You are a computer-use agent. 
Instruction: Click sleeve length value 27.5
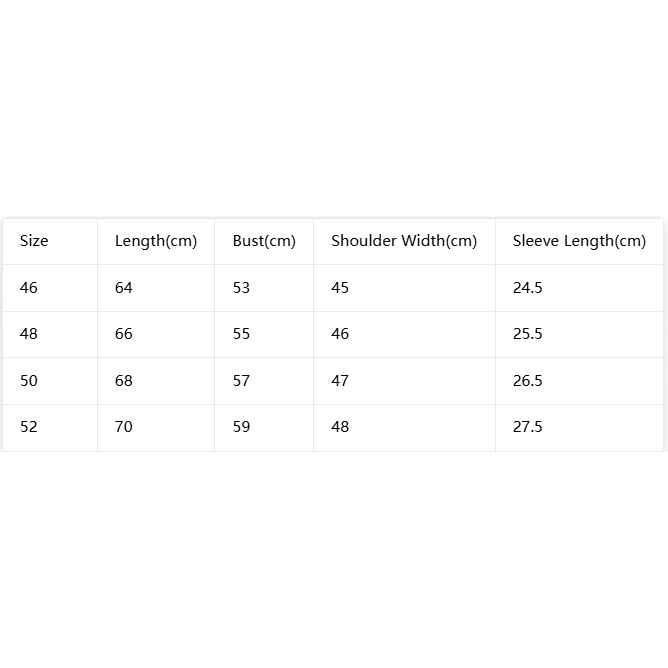(x=527, y=426)
